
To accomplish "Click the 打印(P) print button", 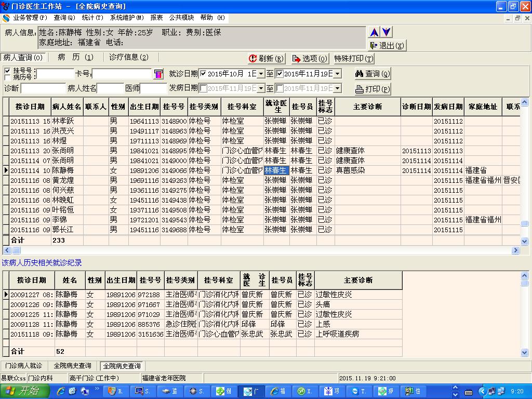I will click(373, 89).
